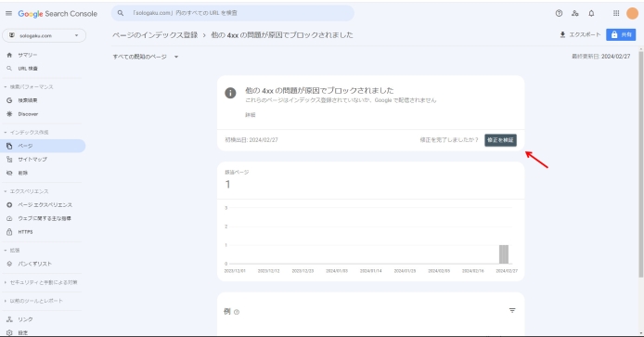This screenshot has width=644, height=337.
Task: Open the filter icon in 例 table
Action: 512,311
